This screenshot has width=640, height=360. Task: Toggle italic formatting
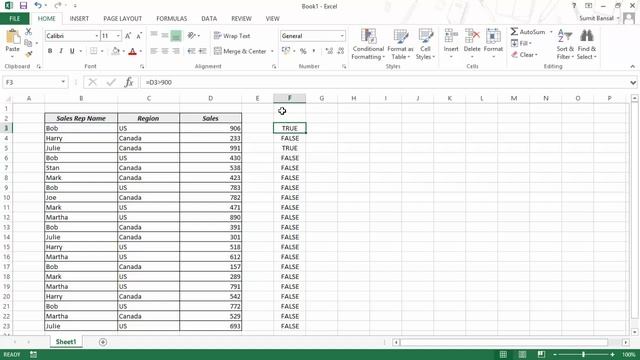[61, 51]
